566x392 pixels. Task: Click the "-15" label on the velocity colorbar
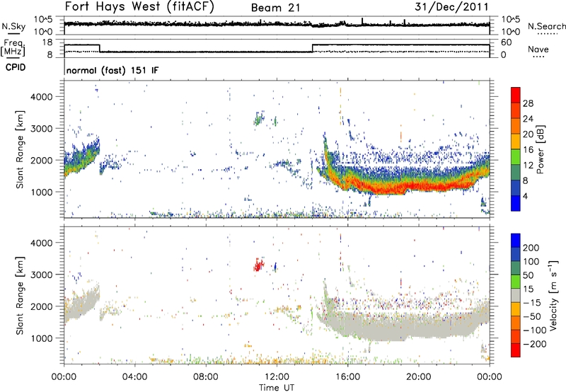coord(532,303)
